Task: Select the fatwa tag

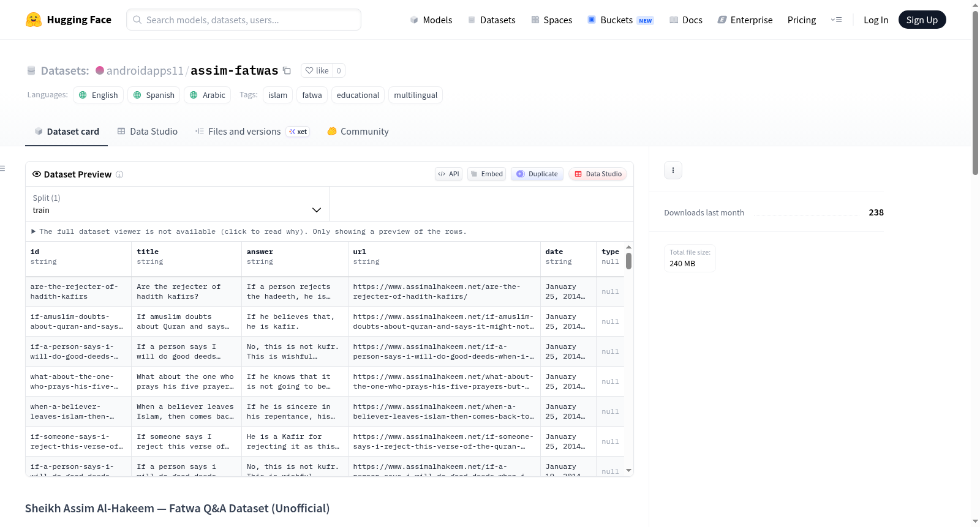Action: [312, 95]
